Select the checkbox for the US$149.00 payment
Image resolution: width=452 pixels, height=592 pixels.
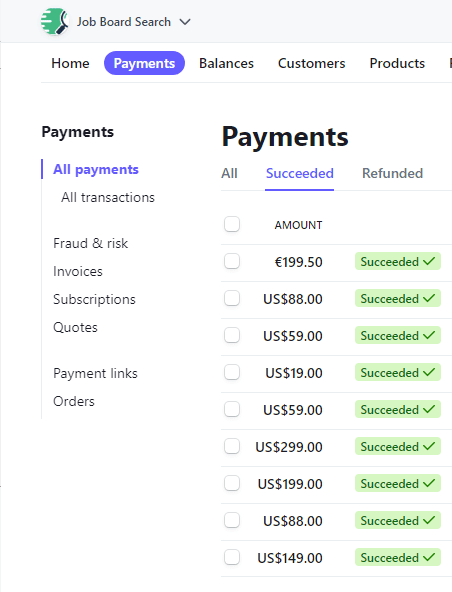point(232,557)
